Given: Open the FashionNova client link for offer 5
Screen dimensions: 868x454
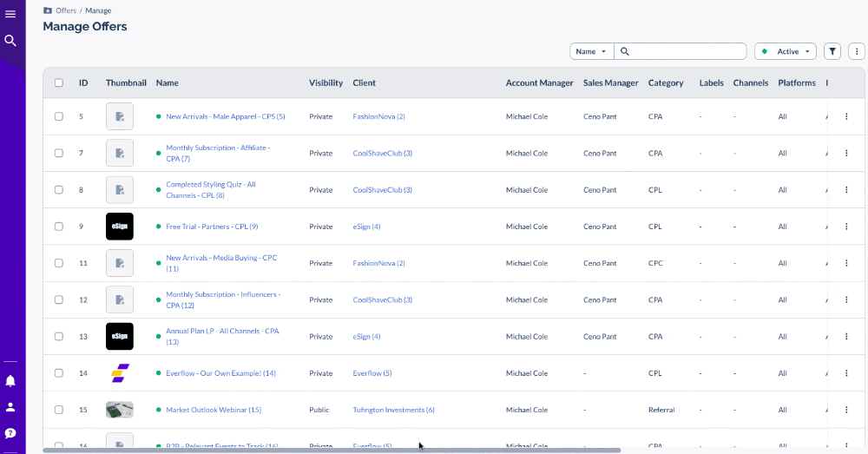Looking at the screenshot, I should [378, 116].
